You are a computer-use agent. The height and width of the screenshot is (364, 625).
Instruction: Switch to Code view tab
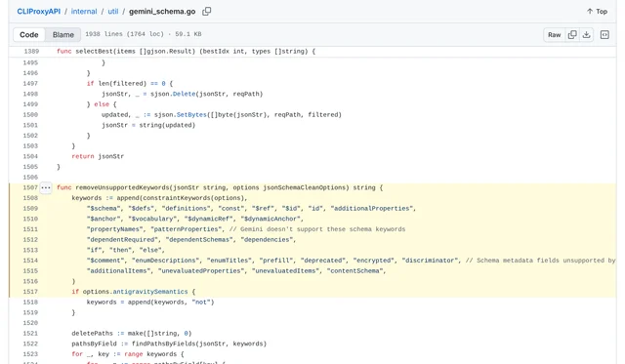pyautogui.click(x=29, y=35)
